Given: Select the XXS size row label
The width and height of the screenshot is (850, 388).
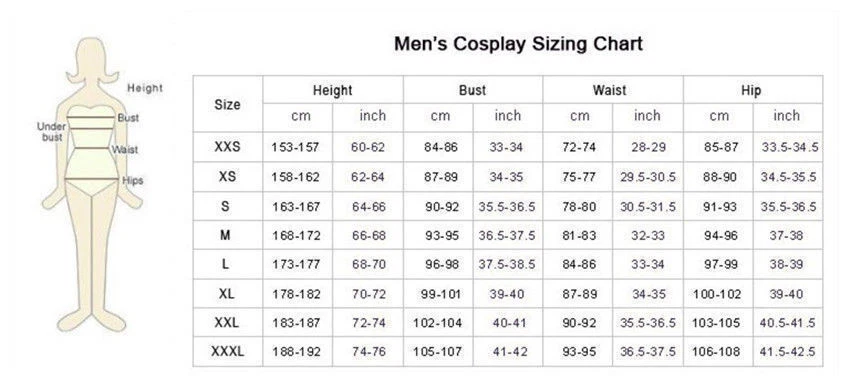Looking at the screenshot, I should [227, 147].
